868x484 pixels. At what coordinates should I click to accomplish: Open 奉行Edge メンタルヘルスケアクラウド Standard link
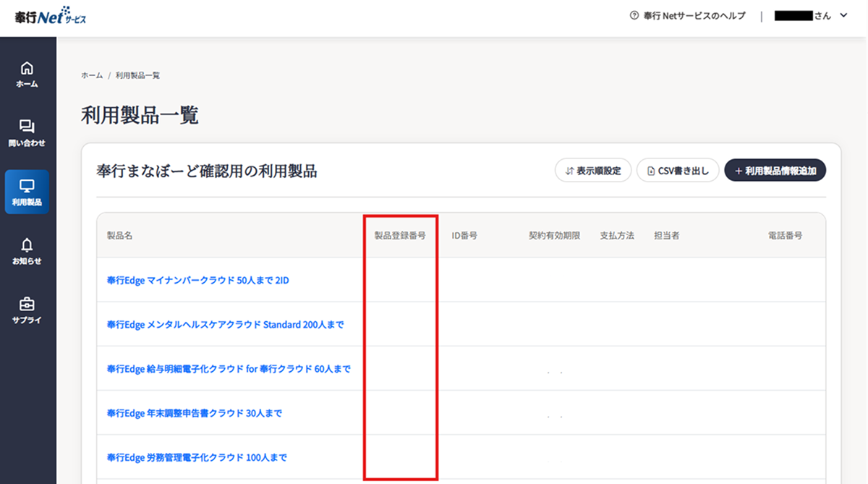(225, 325)
